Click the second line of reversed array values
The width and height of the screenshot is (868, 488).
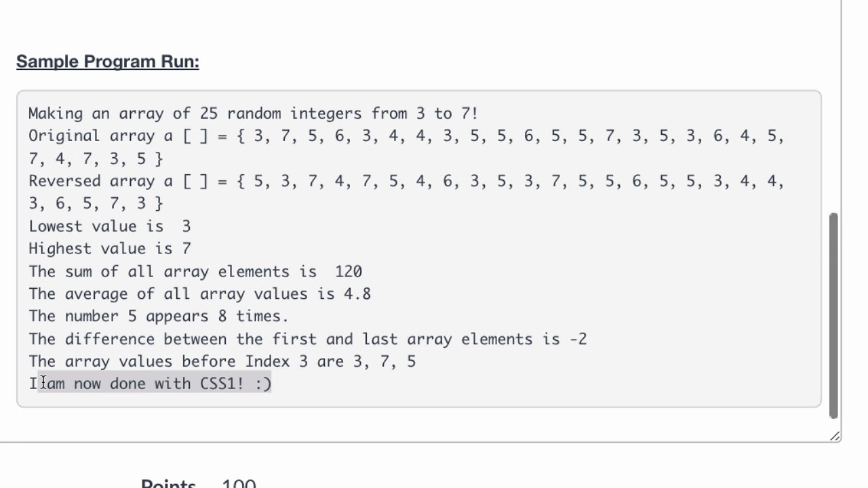(x=96, y=203)
